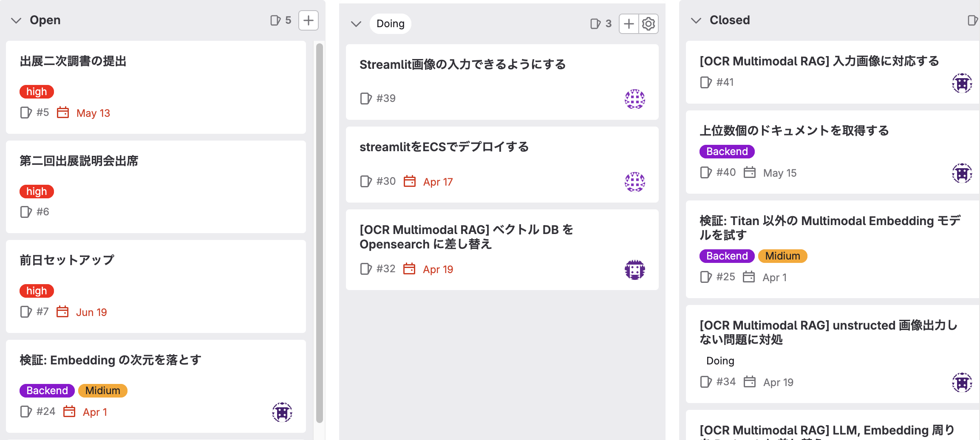
Task: Add new issue to Doing list
Action: (x=629, y=24)
